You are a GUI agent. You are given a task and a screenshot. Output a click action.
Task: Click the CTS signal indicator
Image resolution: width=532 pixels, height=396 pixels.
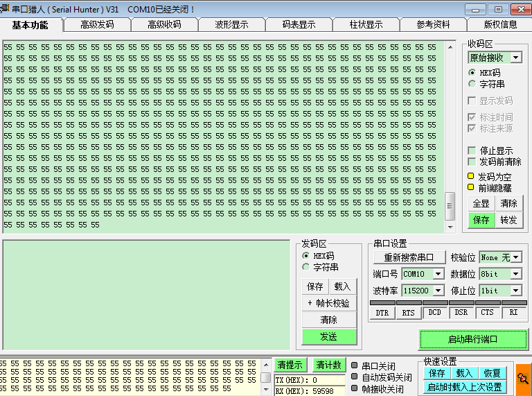point(488,312)
